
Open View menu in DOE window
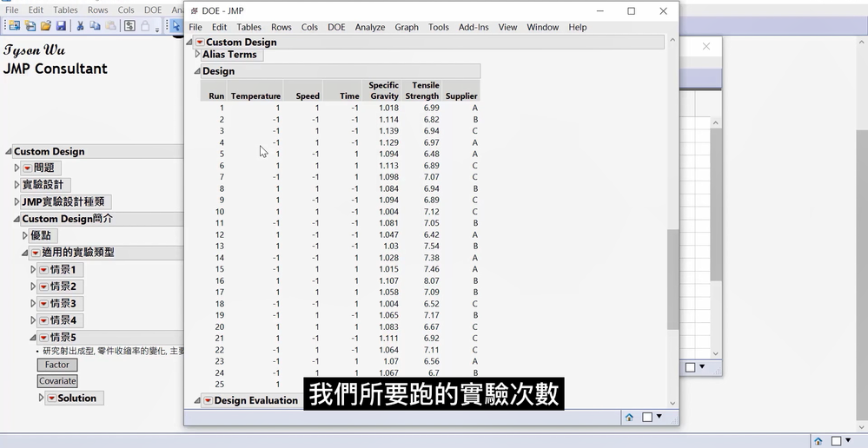coord(507,27)
